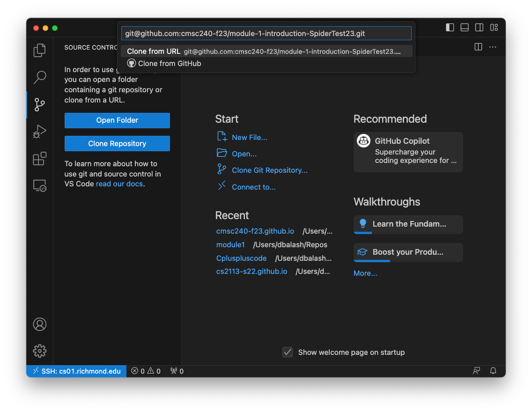Open the Remote Explorer icon
Viewport: 532px width, 412px height.
(x=40, y=186)
